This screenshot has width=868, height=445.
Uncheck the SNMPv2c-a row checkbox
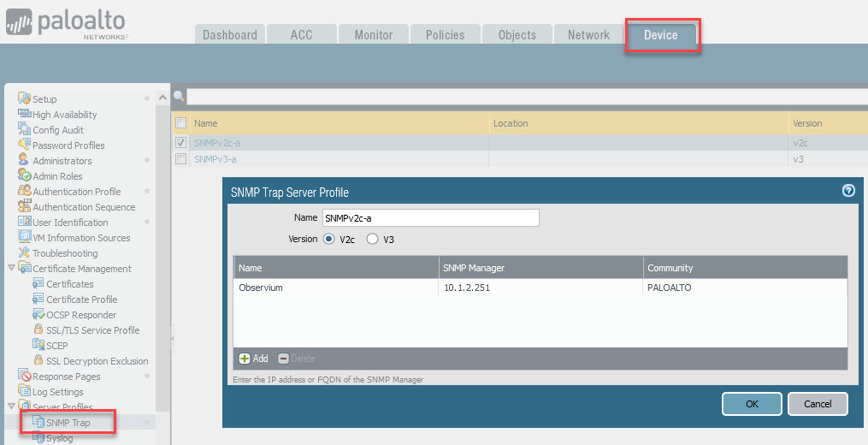pos(180,143)
